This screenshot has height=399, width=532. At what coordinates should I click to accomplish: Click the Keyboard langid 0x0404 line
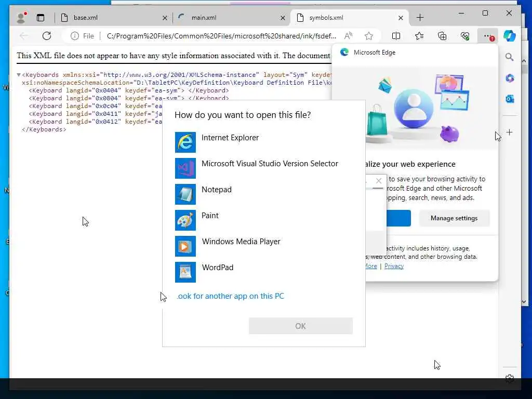click(129, 90)
